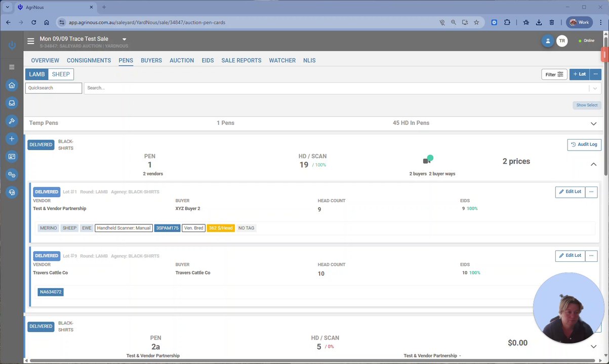Open the hamburger menu beside sale title
The image size is (609, 364).
pyautogui.click(x=31, y=41)
